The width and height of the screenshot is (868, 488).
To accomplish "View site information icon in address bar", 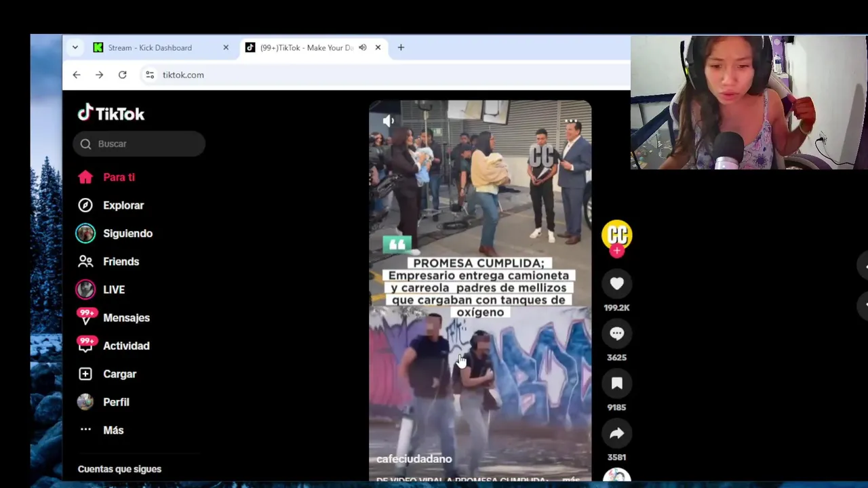I will click(150, 75).
